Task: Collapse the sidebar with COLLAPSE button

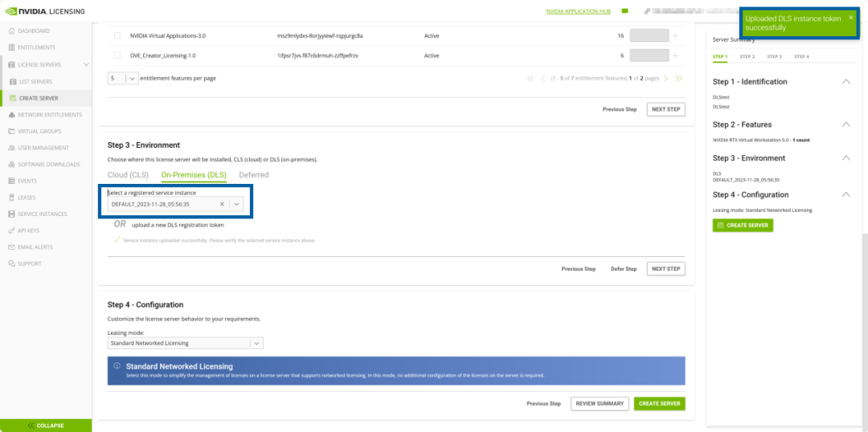Action: click(x=45, y=426)
